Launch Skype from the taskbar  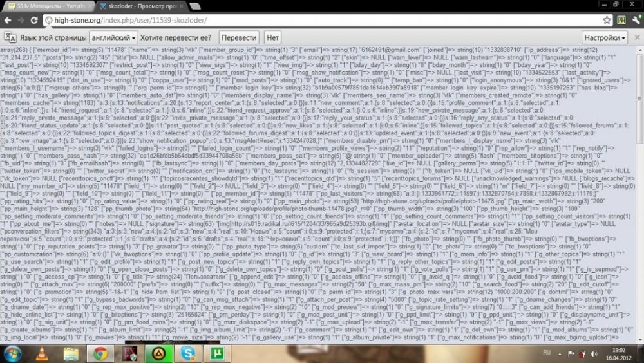tap(188, 353)
